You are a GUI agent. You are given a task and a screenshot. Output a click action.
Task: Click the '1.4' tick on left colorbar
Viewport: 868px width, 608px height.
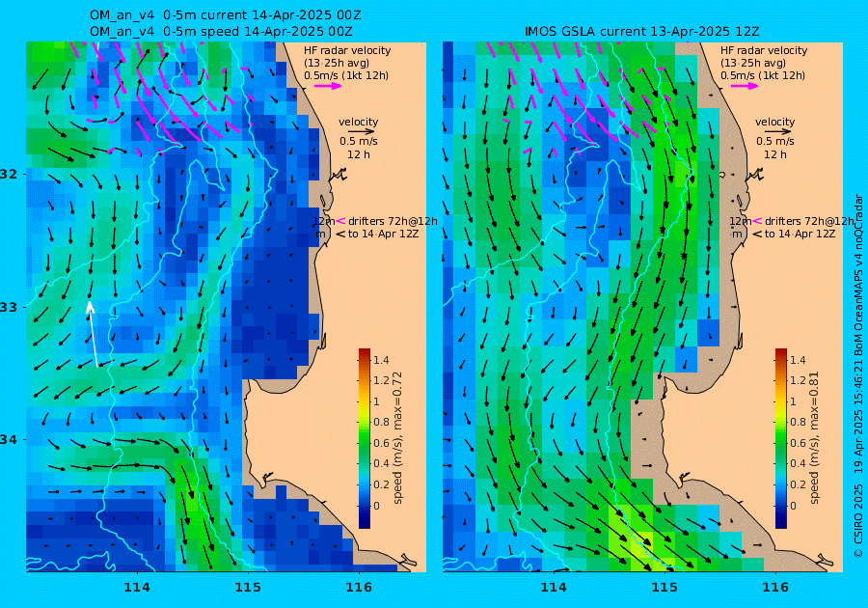(x=381, y=361)
